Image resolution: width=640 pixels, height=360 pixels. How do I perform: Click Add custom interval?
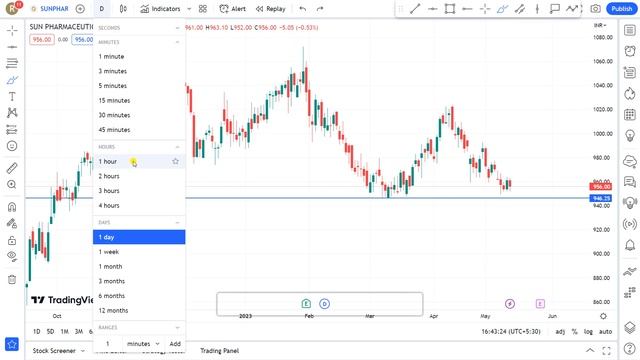175,344
